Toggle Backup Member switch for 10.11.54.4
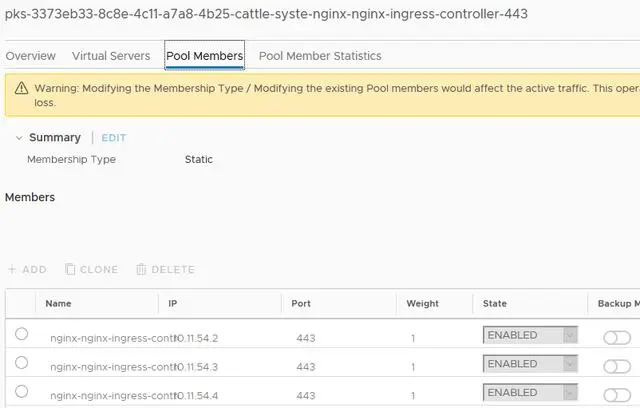The image size is (640, 408). (617, 395)
